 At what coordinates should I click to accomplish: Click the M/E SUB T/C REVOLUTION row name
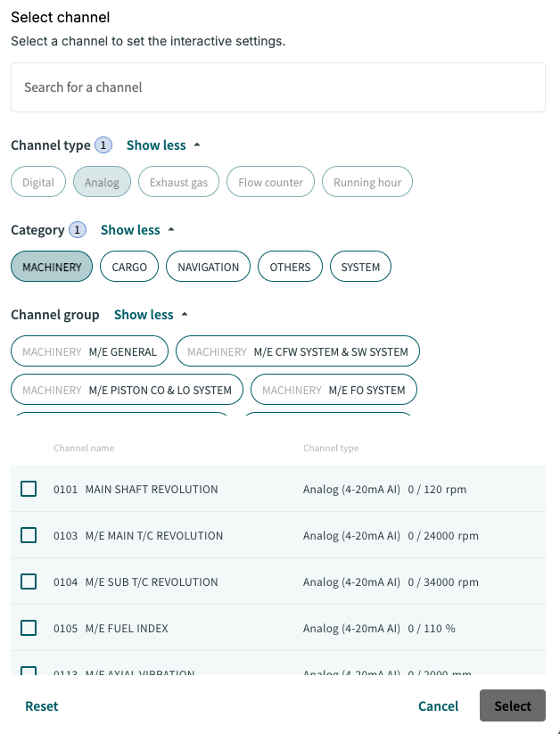152,581
